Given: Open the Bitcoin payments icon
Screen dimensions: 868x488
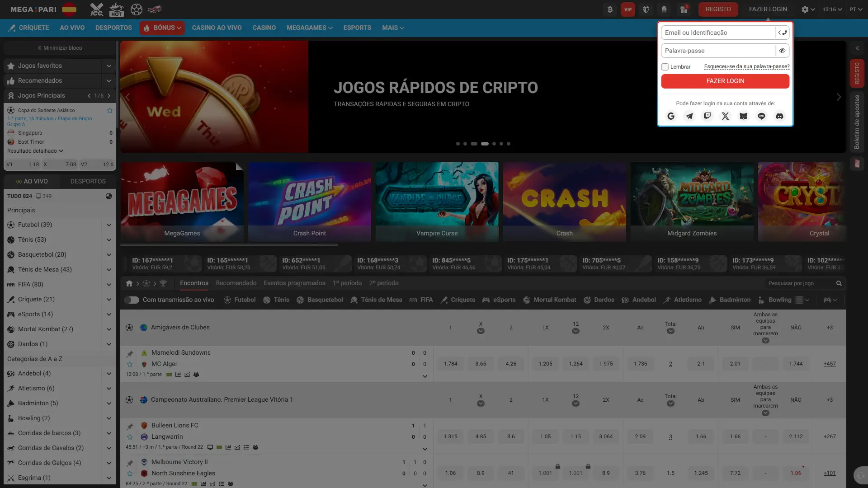Looking at the screenshot, I should pyautogui.click(x=610, y=9).
